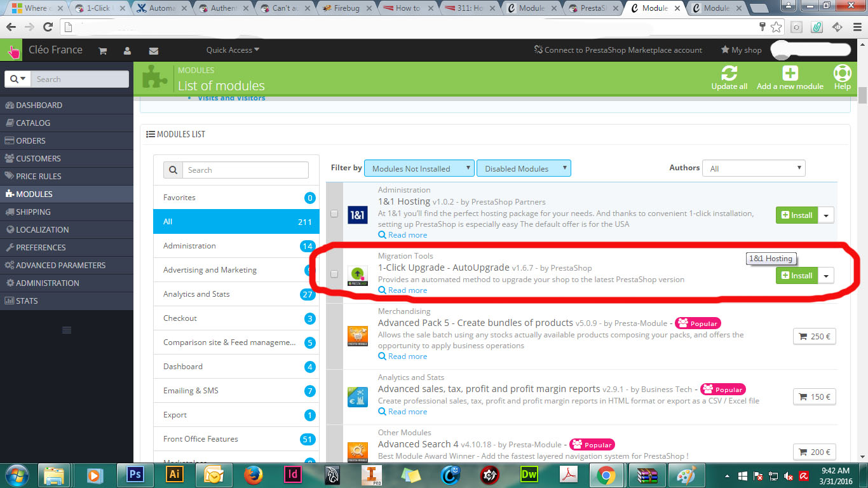Install the 1&1 Hosting module
This screenshot has height=488, width=868.
click(797, 215)
